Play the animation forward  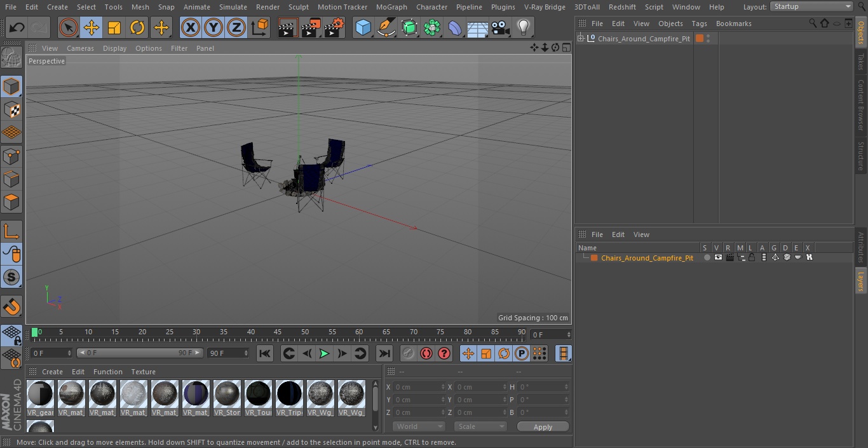pos(324,353)
